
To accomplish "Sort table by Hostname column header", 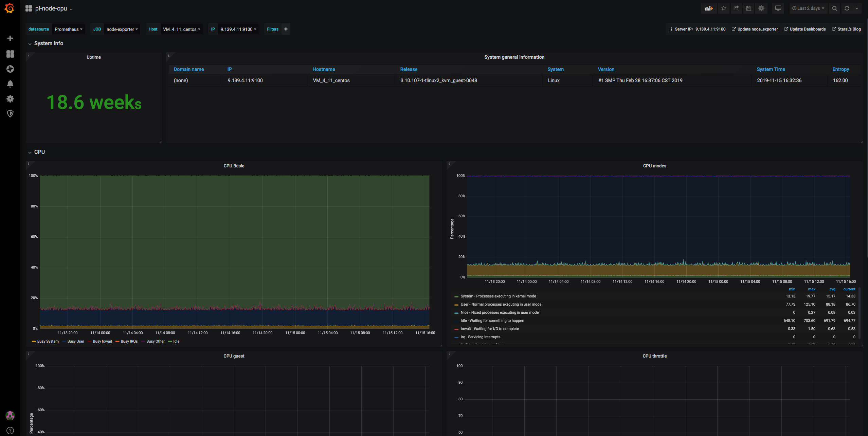I will (x=324, y=69).
